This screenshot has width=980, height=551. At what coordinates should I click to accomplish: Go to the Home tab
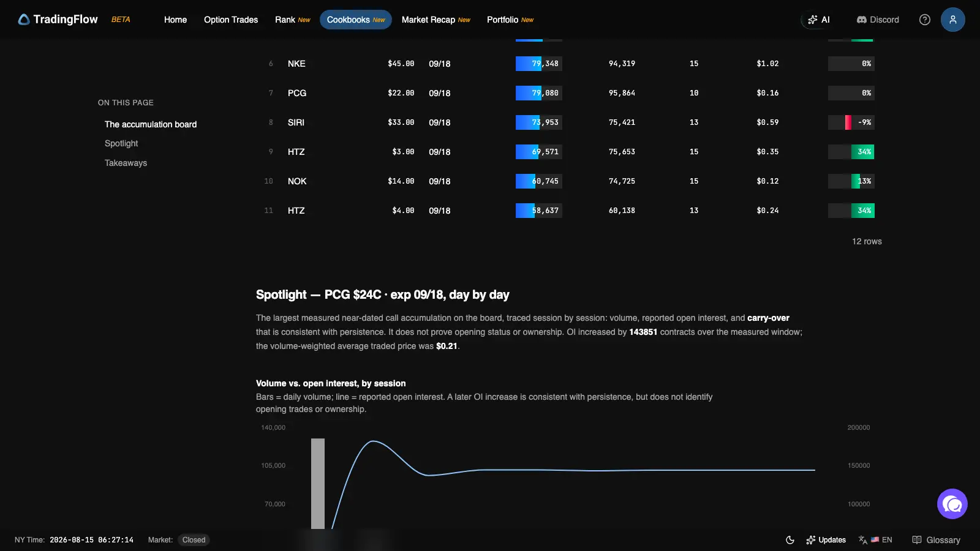click(x=175, y=20)
